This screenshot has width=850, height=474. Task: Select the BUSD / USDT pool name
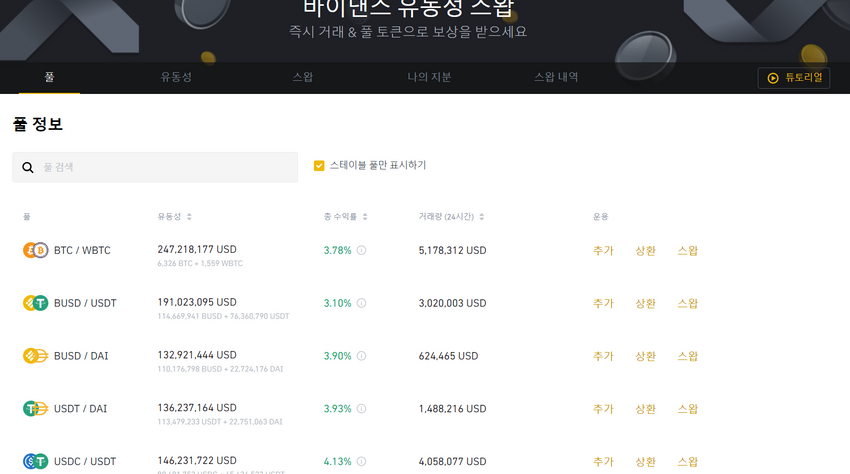click(x=85, y=303)
